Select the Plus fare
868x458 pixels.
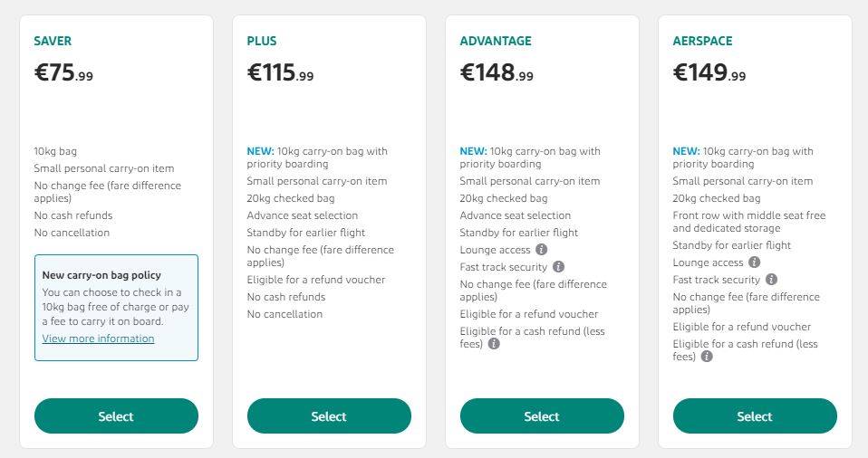[x=329, y=416]
